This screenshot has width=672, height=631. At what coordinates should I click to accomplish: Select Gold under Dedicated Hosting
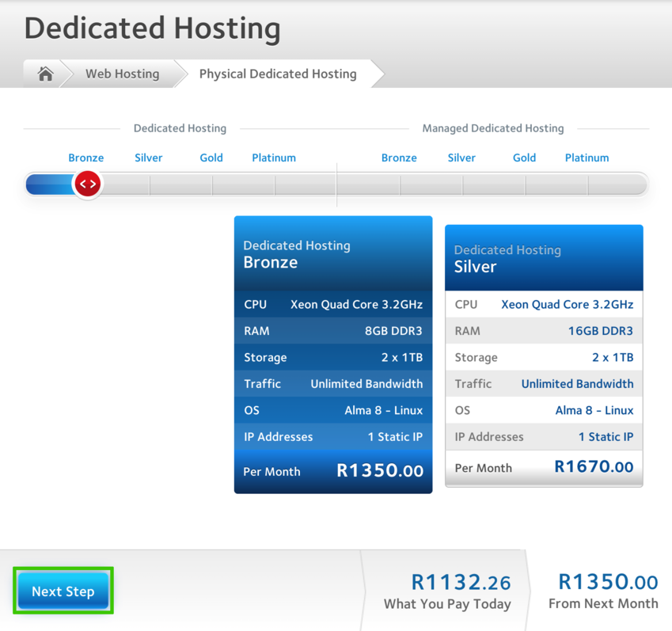click(x=211, y=158)
